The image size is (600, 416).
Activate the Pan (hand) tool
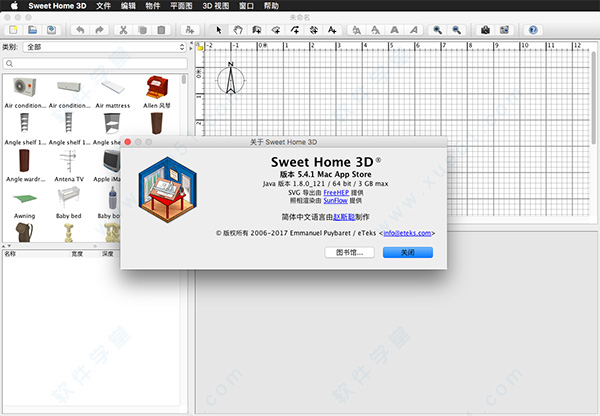tap(238, 30)
